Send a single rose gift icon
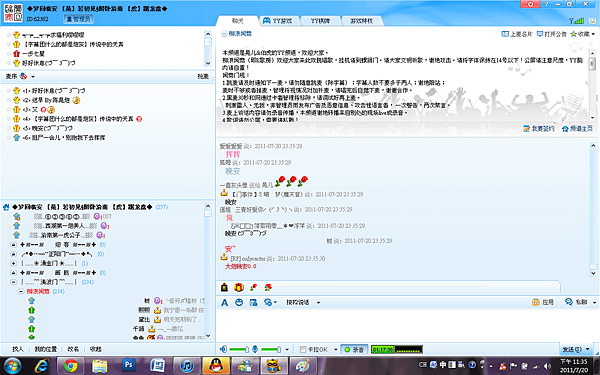Viewport: 600px width, 375px height. (253, 287)
